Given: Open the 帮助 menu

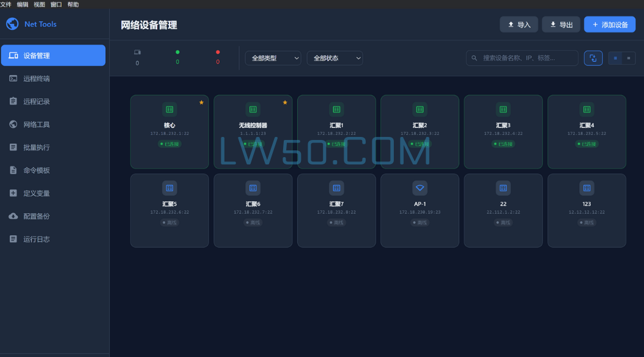Looking at the screenshot, I should pos(73,4).
